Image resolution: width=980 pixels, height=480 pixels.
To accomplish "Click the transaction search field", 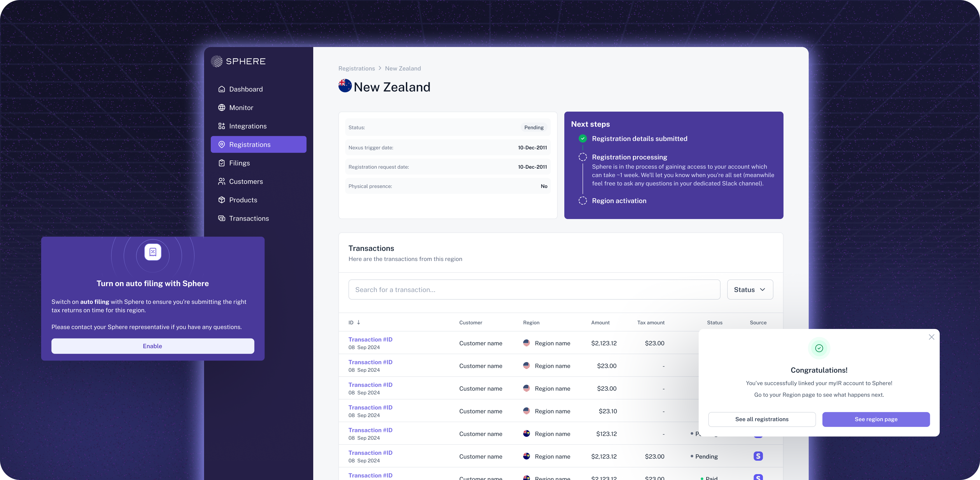I will point(534,290).
